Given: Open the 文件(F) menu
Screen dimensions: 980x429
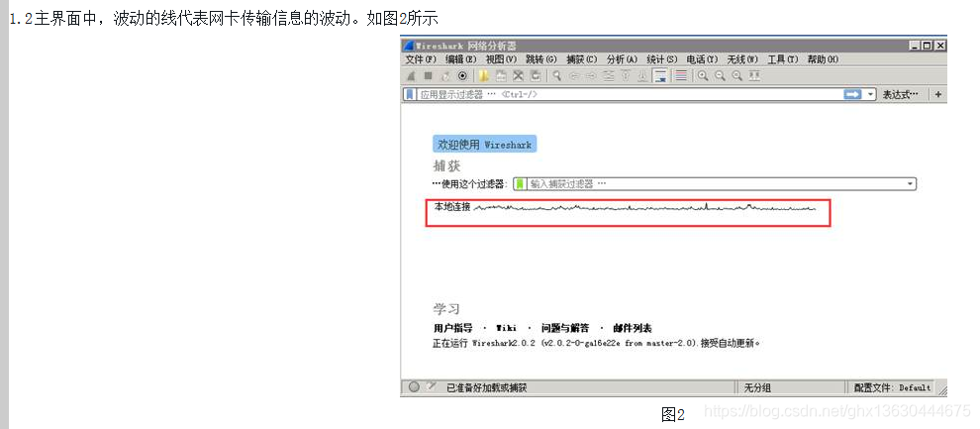Looking at the screenshot, I should (x=421, y=59).
